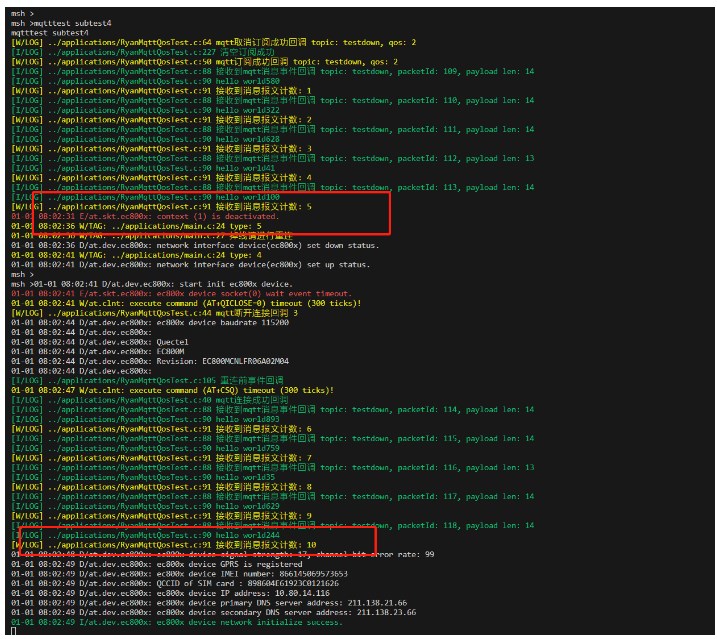717x639 pixels.
Task: Click the 'Quectel' debug line
Action: [100, 342]
